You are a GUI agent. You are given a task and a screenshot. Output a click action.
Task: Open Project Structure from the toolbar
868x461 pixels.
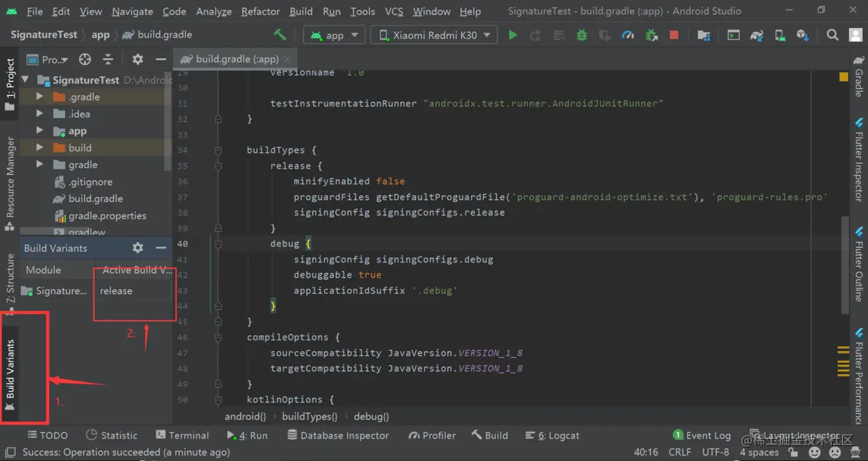pyautogui.click(x=704, y=35)
